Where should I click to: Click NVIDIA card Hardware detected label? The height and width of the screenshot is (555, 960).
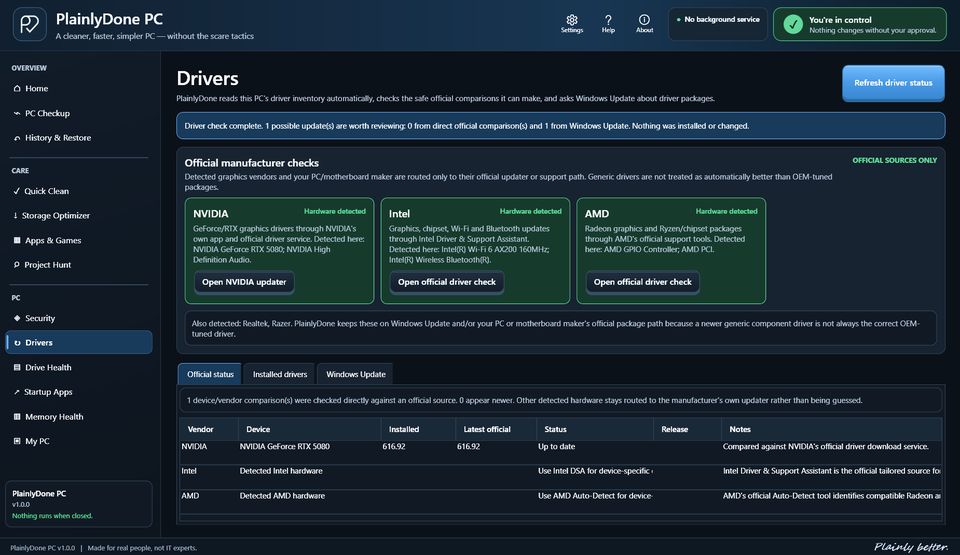[x=335, y=211]
